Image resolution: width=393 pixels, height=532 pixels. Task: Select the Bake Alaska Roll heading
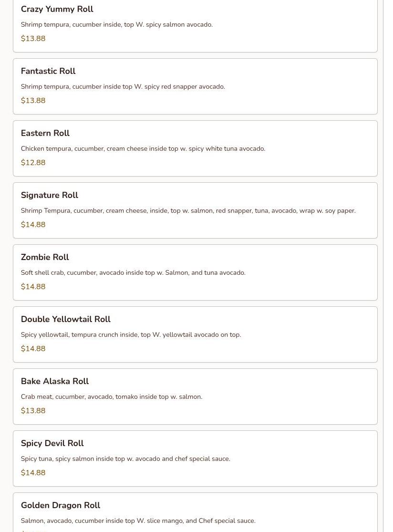tap(54, 381)
